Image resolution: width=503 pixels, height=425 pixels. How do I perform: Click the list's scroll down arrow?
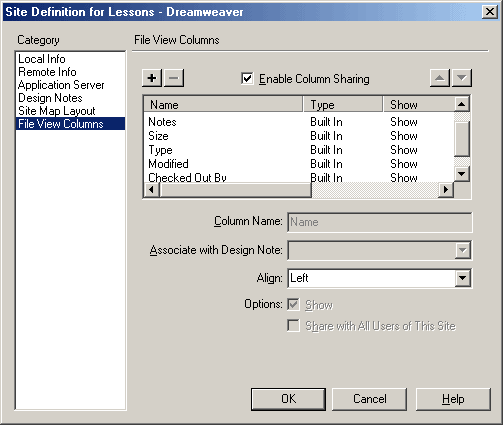click(462, 174)
